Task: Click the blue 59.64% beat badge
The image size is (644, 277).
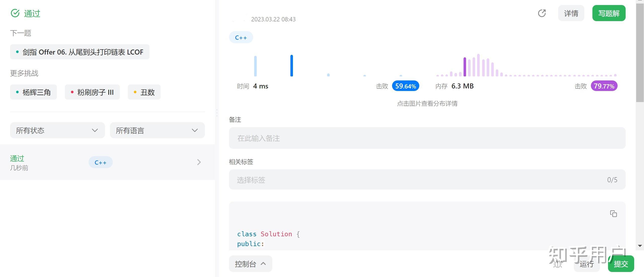Action: click(405, 86)
